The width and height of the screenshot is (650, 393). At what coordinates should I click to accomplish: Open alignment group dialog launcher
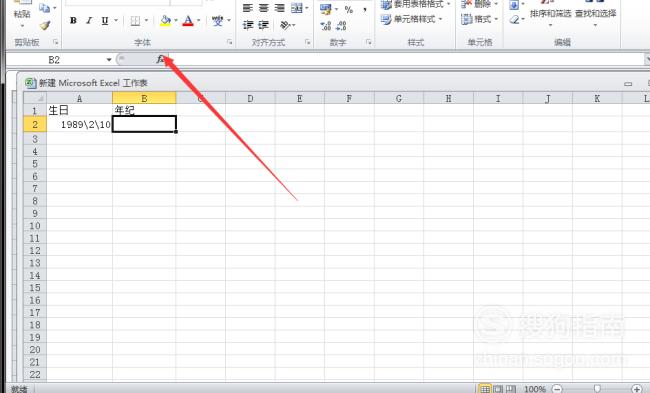(x=308, y=42)
